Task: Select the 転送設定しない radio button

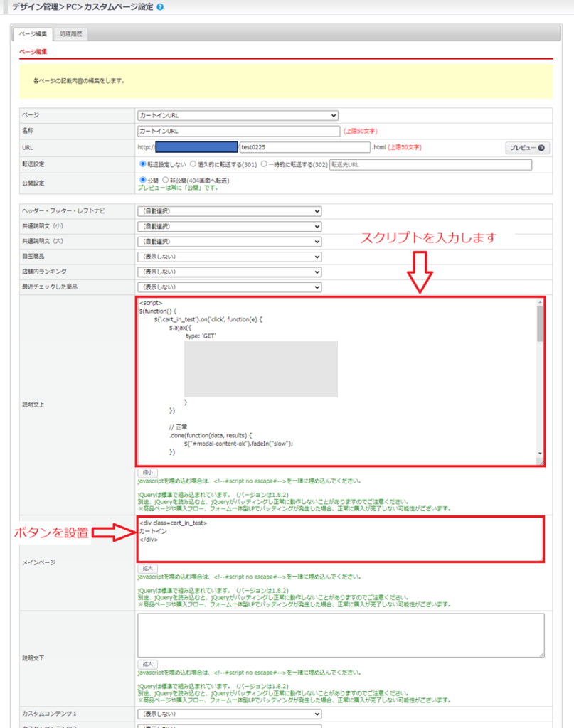Action: (x=143, y=164)
